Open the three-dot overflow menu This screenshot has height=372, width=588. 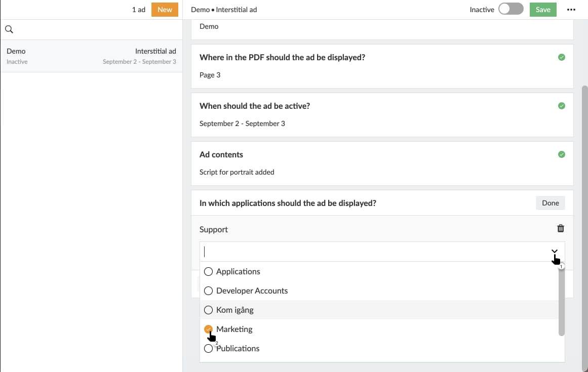coord(571,9)
